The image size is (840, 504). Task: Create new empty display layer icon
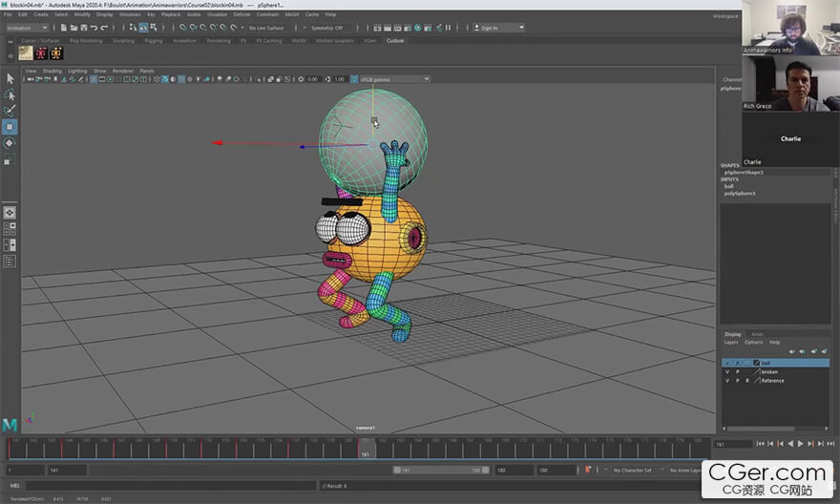(x=813, y=351)
